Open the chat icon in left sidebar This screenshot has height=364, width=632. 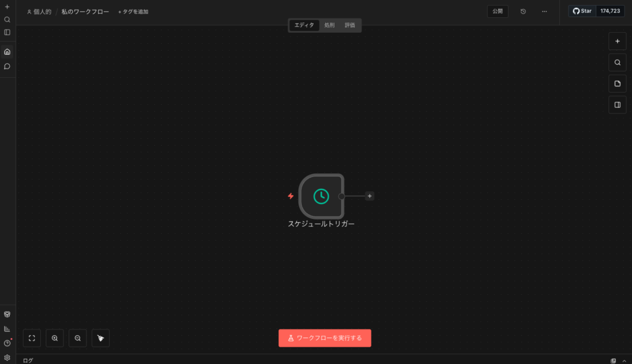[x=7, y=66]
